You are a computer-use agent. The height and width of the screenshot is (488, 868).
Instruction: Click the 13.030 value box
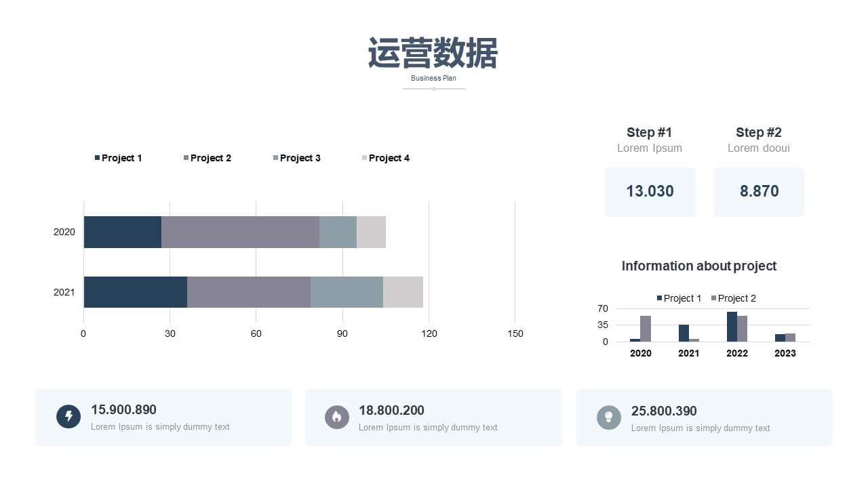pyautogui.click(x=650, y=192)
